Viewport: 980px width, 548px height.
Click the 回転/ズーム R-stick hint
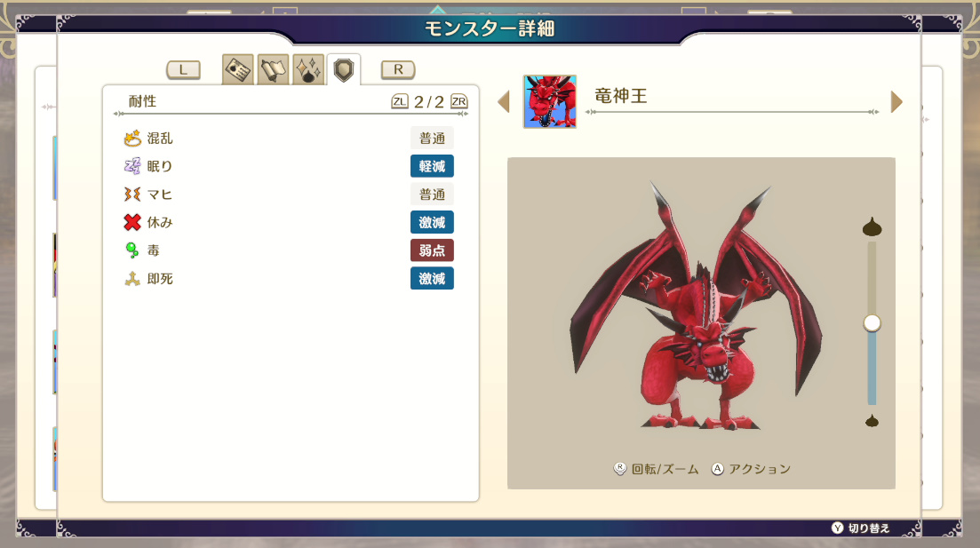(x=657, y=469)
